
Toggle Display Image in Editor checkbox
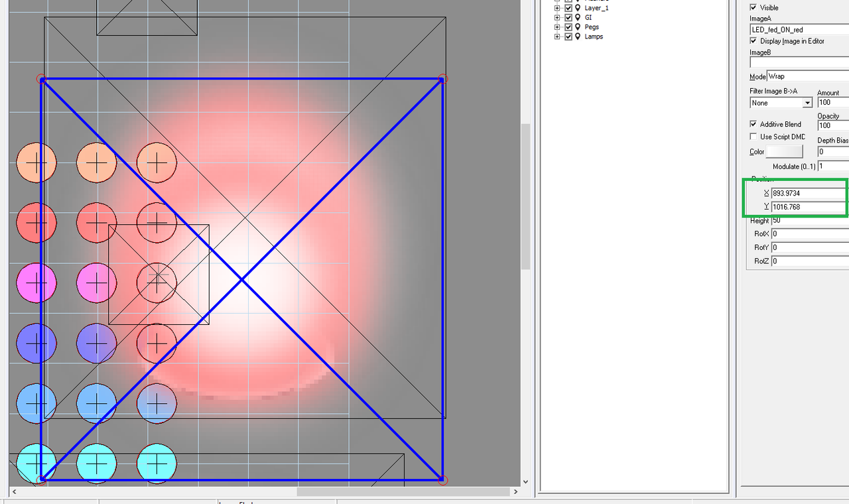[x=753, y=40]
